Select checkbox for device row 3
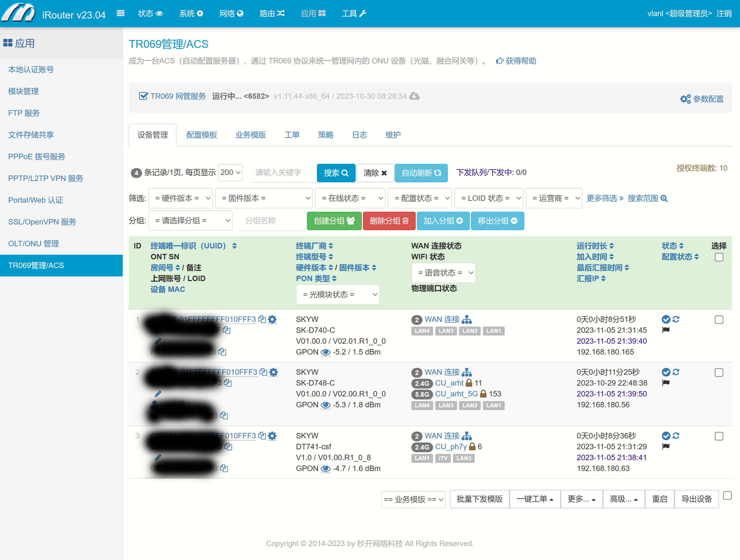Screen dimensions: 740x560 (719, 436)
